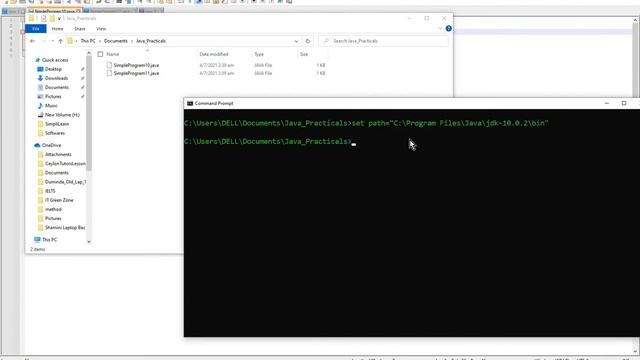The height and width of the screenshot is (360, 640).
Task: Open SimpliLearn folder in navigation pane
Action: 57,124
